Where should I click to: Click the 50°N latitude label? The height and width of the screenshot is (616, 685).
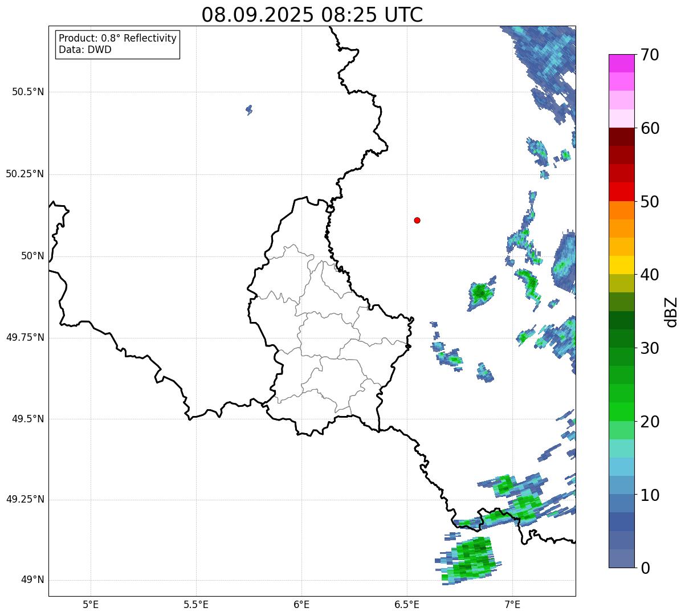tap(32, 256)
